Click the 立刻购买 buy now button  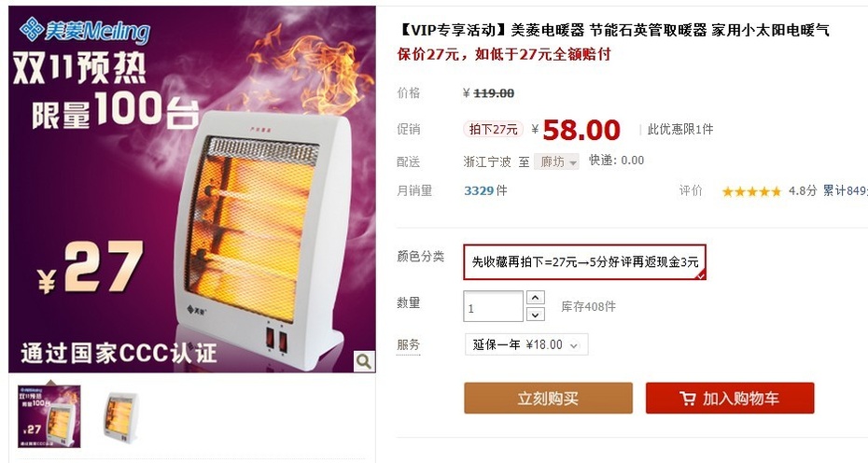[548, 399]
